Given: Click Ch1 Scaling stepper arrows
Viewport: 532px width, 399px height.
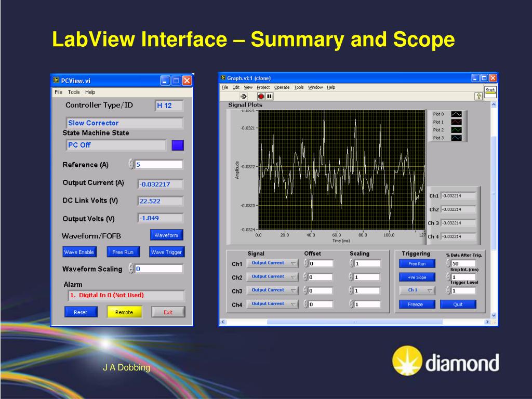Looking at the screenshot, I should (x=351, y=263).
